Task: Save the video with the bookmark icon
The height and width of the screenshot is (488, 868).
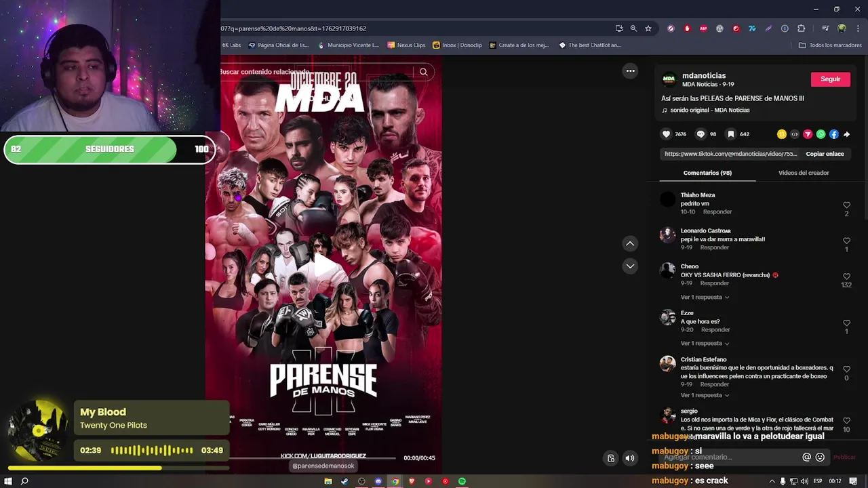Action: (732, 134)
